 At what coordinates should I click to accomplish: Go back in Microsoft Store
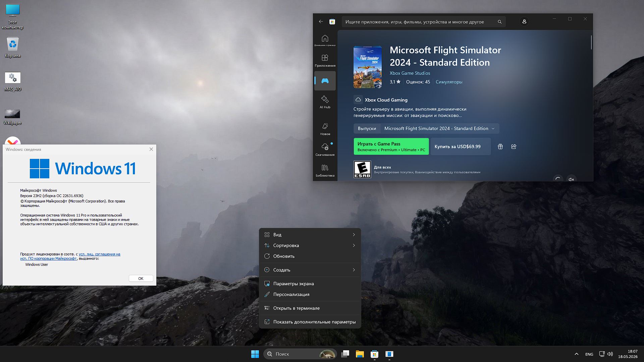pyautogui.click(x=321, y=21)
